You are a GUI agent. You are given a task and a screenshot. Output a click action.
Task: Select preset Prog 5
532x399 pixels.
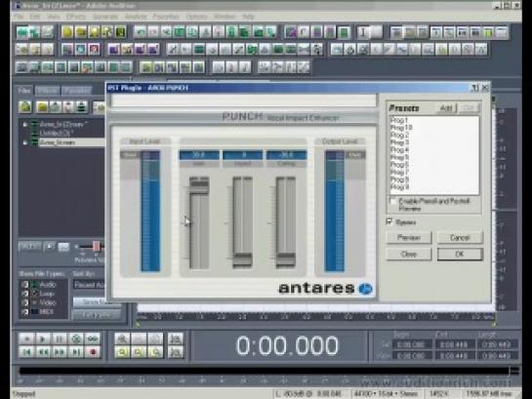399,157
